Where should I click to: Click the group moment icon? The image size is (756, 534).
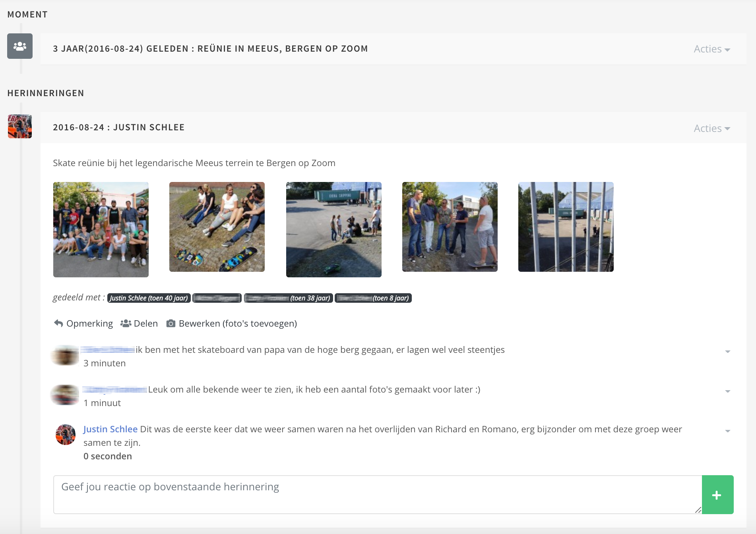pos(20,46)
